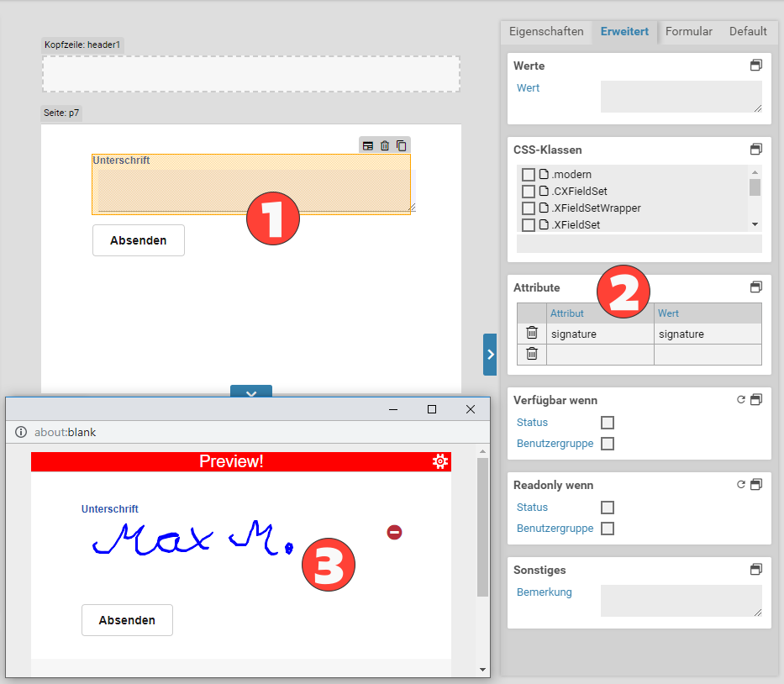784x684 pixels.
Task: Enable the .modern CSS class checkbox
Action: pyautogui.click(x=529, y=175)
